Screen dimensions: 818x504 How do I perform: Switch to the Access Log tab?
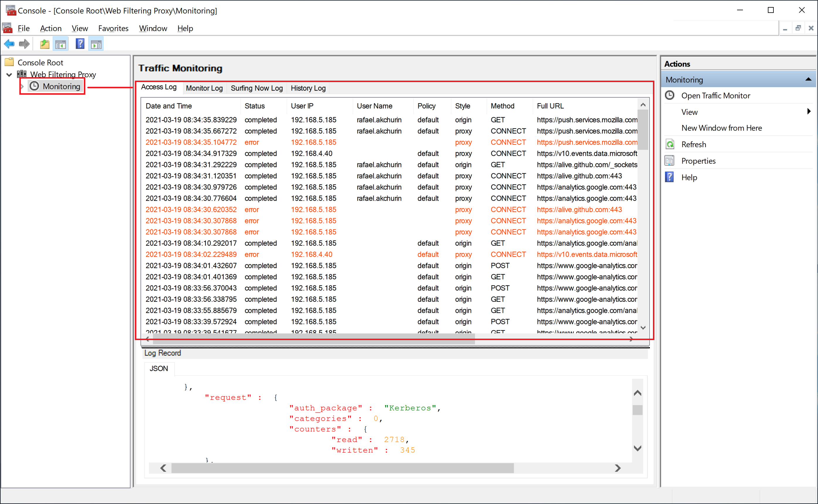[x=159, y=87]
